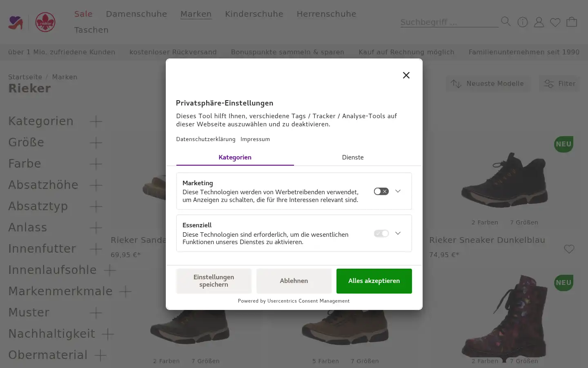
Task: Open the Sale menu
Action: (83, 14)
